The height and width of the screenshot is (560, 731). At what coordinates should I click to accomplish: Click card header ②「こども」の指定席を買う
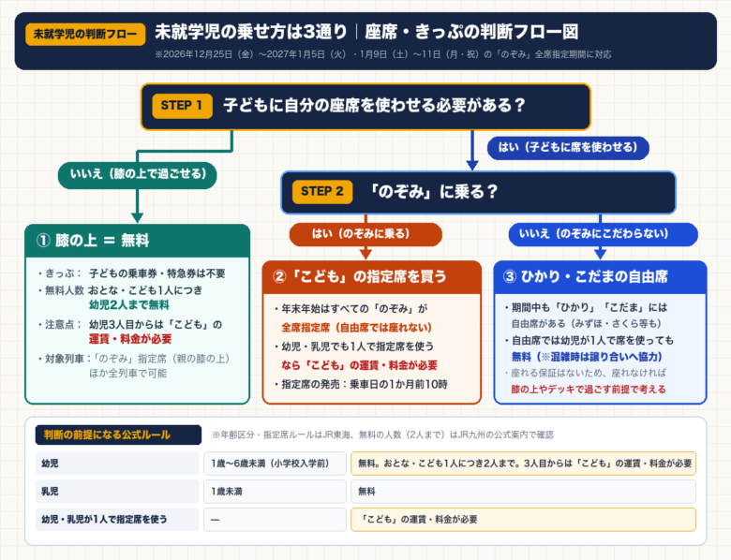coord(371,277)
